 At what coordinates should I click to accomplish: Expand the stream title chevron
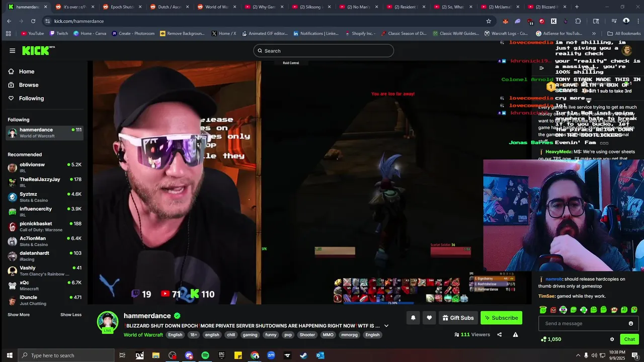pyautogui.click(x=386, y=326)
